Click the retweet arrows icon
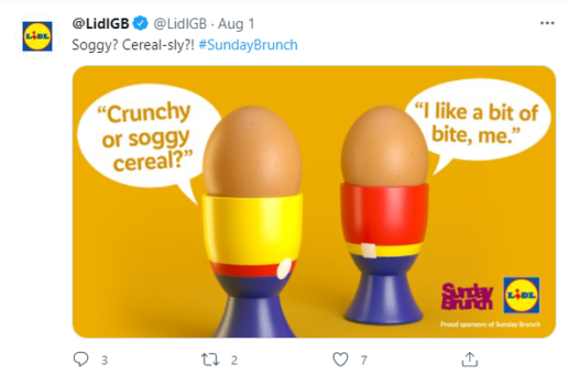 tap(210, 359)
